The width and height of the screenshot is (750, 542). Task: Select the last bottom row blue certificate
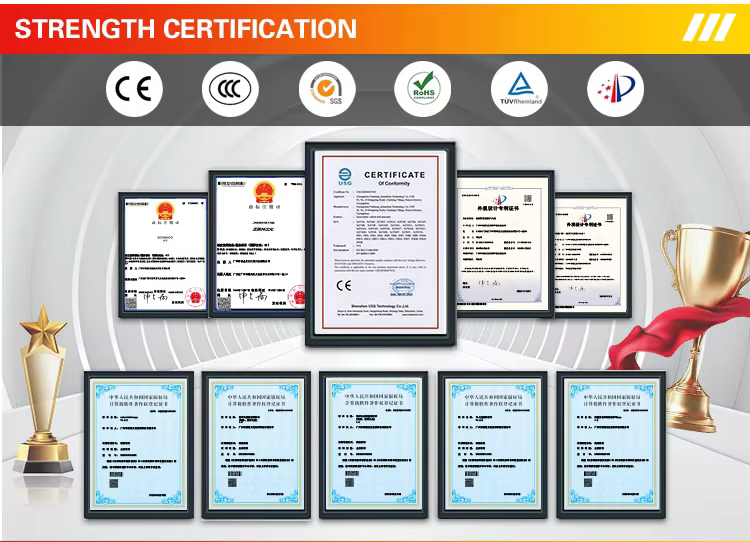coord(610,443)
